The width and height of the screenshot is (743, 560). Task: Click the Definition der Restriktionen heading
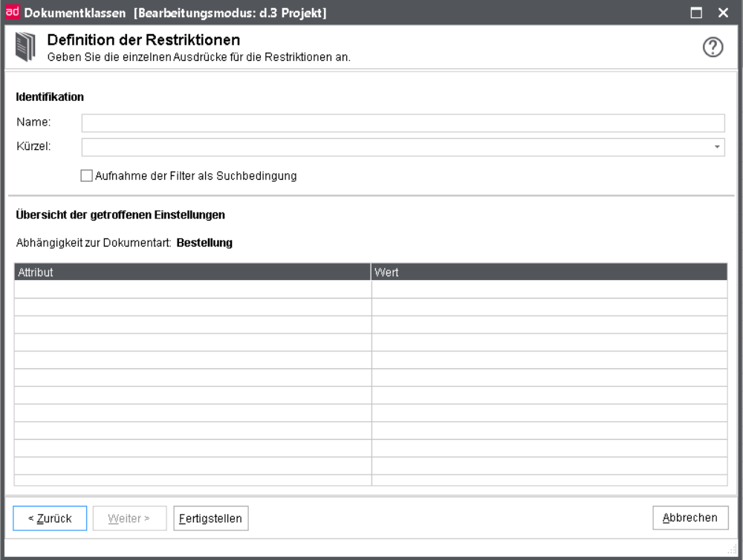(143, 40)
